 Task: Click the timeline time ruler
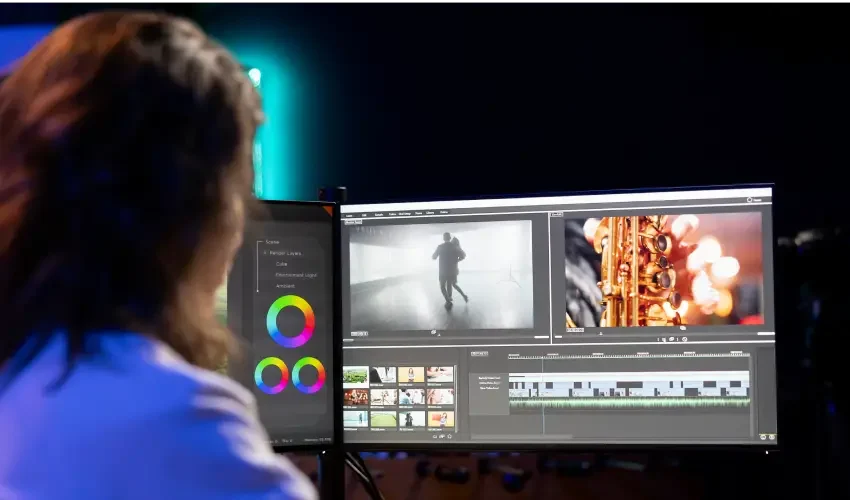[629, 355]
